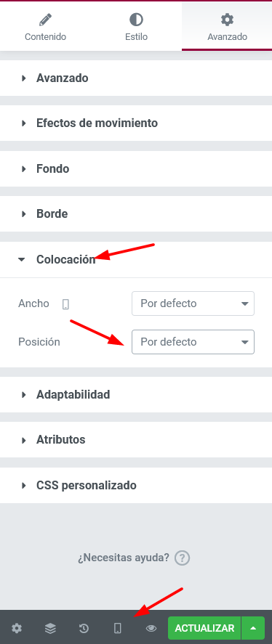This screenshot has width=272, height=644.
Task: Expand the Efectos de movimiento section
Action: coord(136,123)
